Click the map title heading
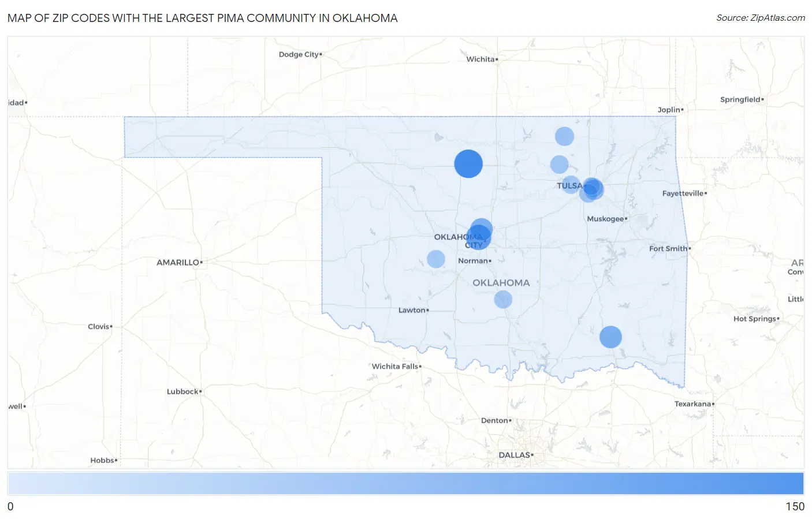This screenshot has width=812, height=519. 203,18
